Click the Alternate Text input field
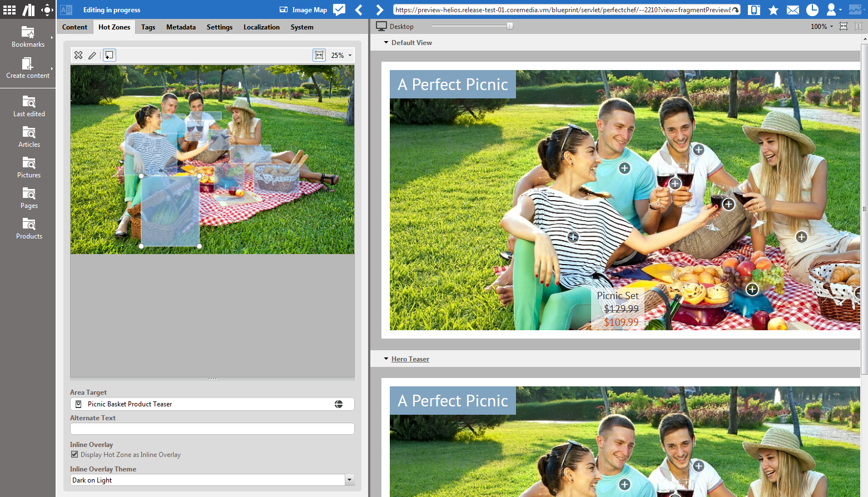Viewport: 868px width, 497px height. [x=212, y=429]
